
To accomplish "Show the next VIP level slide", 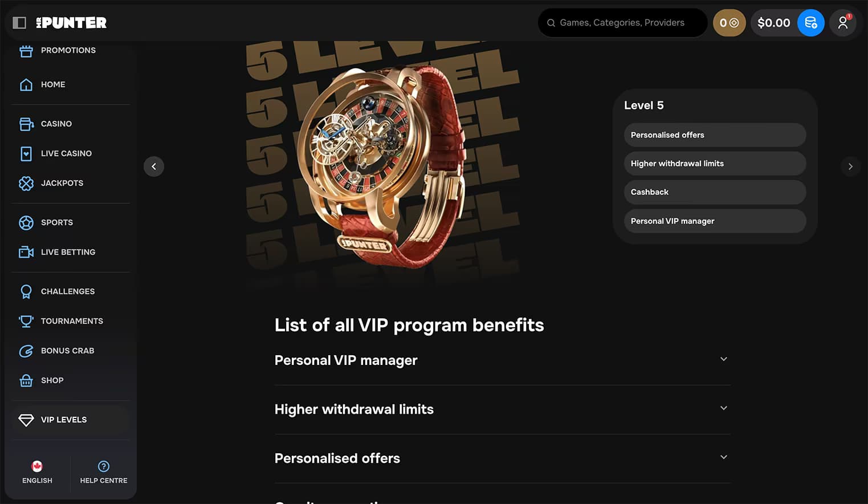I will 850,166.
